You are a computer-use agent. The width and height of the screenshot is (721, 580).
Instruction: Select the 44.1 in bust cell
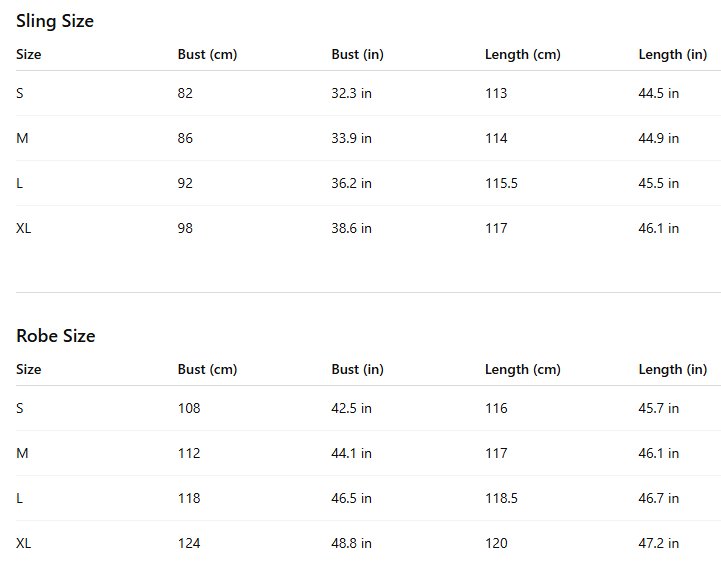[x=351, y=453]
